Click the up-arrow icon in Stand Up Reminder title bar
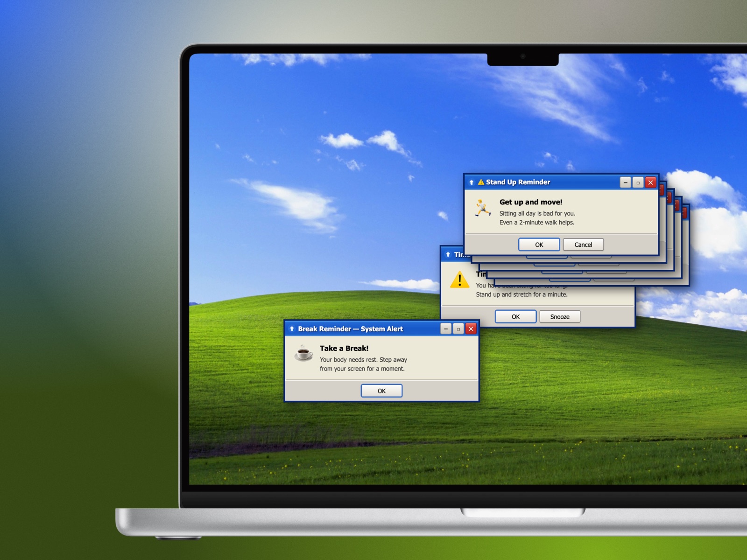Image resolution: width=747 pixels, height=560 pixels. click(472, 182)
